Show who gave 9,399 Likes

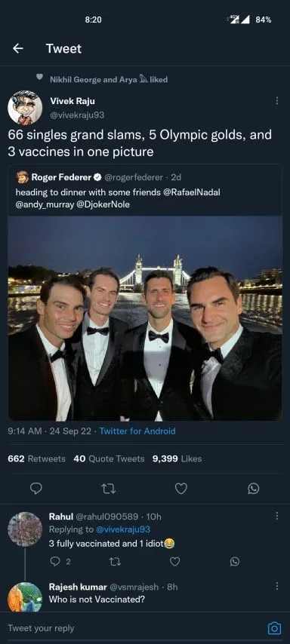[x=177, y=458]
